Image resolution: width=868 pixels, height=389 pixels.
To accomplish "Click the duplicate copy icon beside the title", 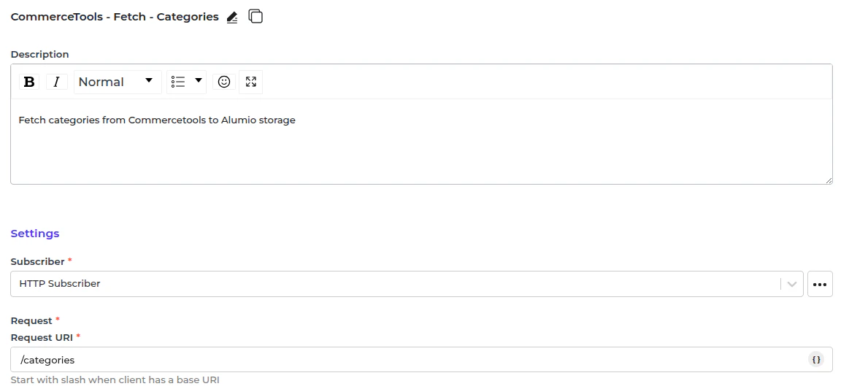I will pos(256,16).
